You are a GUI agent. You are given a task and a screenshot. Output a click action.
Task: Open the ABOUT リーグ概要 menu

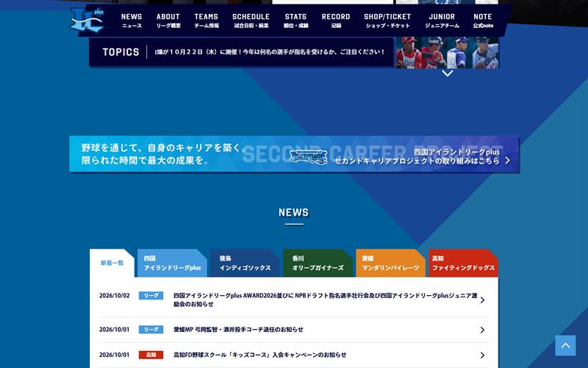tap(168, 21)
